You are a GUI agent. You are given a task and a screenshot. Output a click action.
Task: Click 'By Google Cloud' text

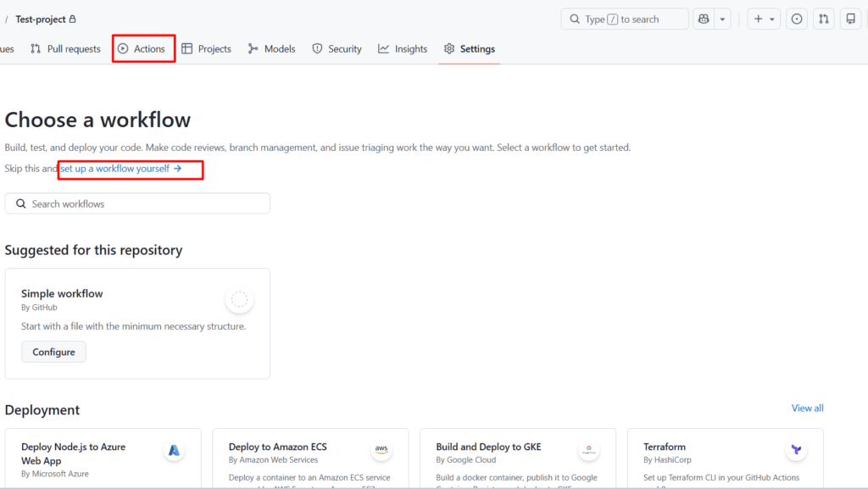[465, 459]
